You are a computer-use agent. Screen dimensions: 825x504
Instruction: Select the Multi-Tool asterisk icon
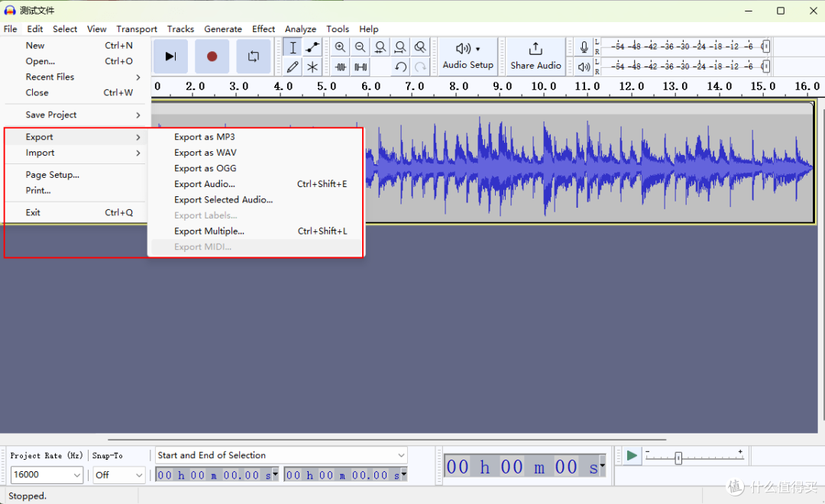[x=312, y=66]
